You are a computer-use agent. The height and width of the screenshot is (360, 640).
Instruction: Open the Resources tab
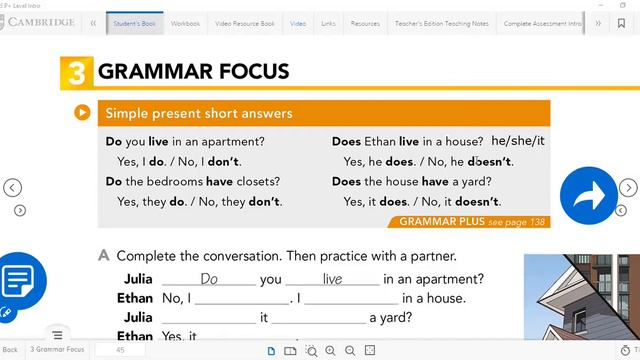(x=365, y=24)
